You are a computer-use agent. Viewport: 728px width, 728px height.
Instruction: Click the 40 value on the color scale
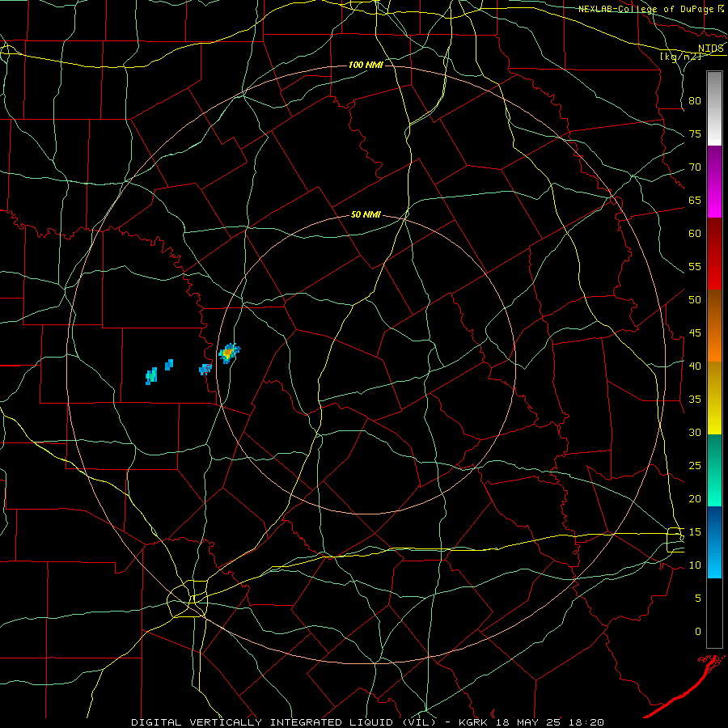point(695,366)
